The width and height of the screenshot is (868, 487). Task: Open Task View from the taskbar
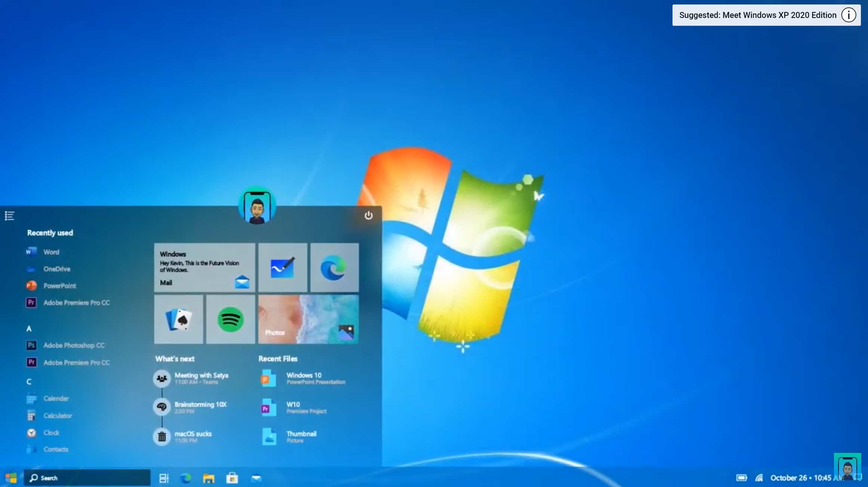tap(164, 478)
